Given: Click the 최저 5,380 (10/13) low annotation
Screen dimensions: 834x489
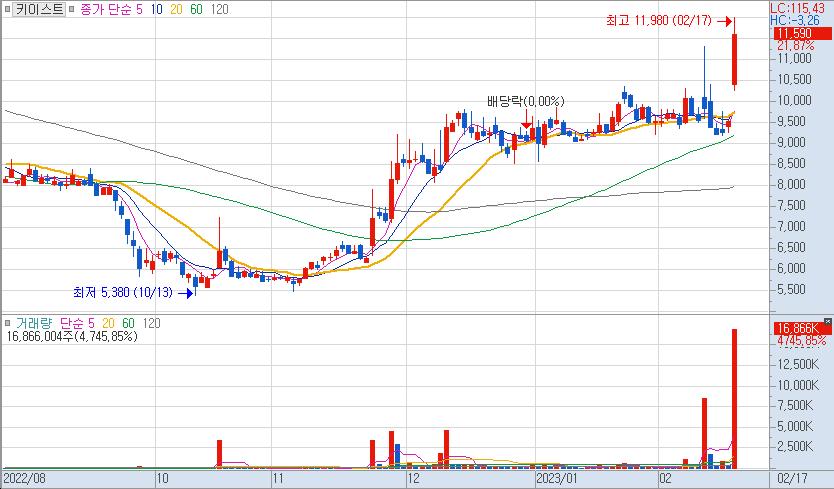Looking at the screenshot, I should click(123, 292).
